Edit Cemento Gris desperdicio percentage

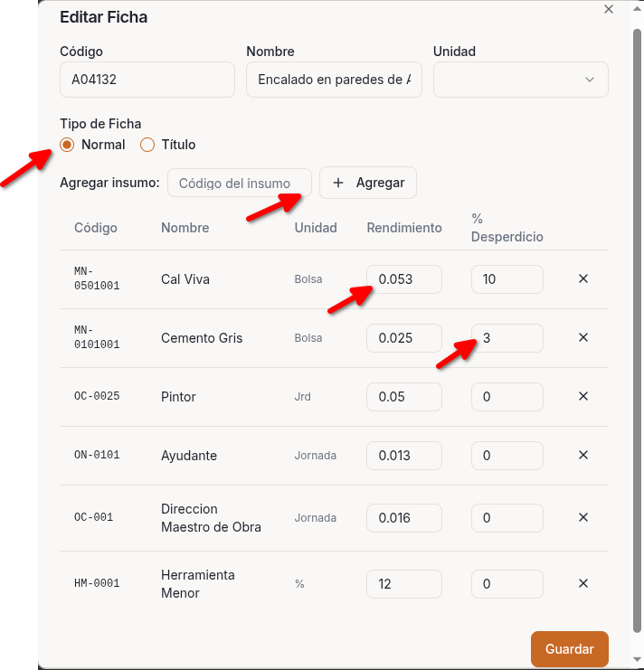pyautogui.click(x=507, y=338)
